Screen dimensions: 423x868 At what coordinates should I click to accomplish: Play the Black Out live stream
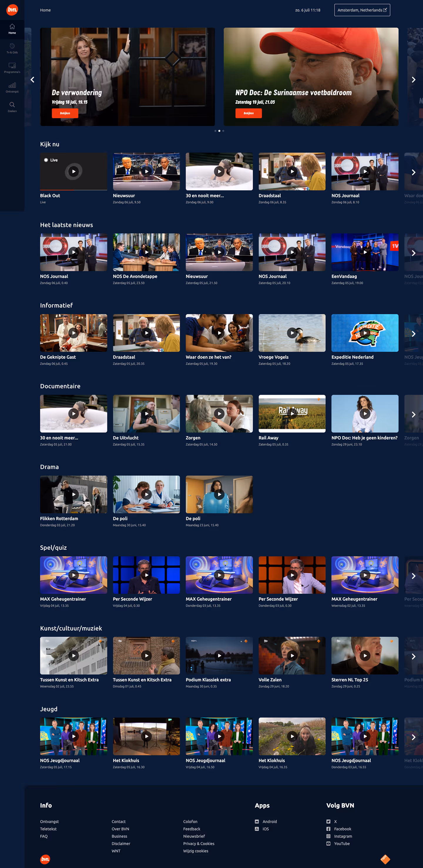pos(73,171)
